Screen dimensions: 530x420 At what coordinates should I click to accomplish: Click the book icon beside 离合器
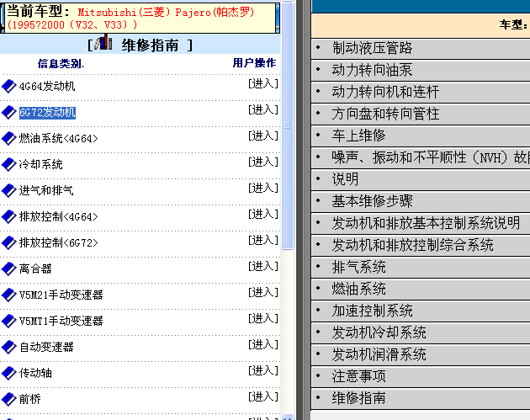tap(9, 268)
